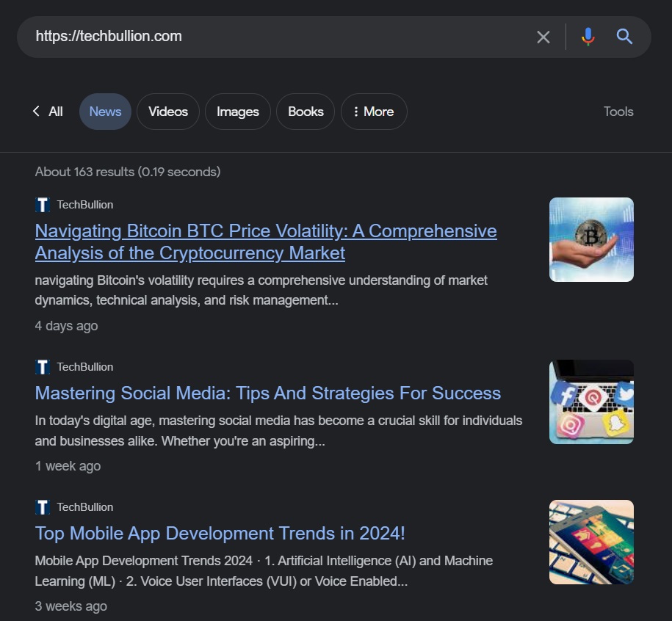Go back using the arrow beside All
The image size is (672, 621).
click(x=37, y=112)
